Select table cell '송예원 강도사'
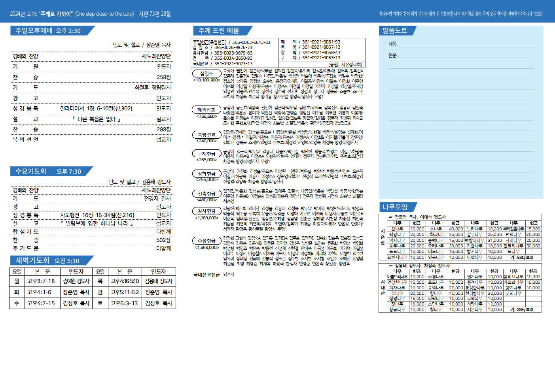Image resolution: width=555 pixels, height=392 pixels. coord(76,281)
